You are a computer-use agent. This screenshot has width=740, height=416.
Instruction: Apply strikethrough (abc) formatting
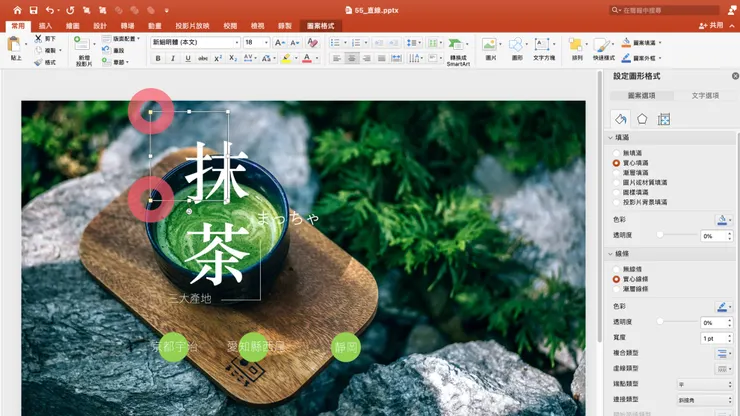(x=203, y=58)
